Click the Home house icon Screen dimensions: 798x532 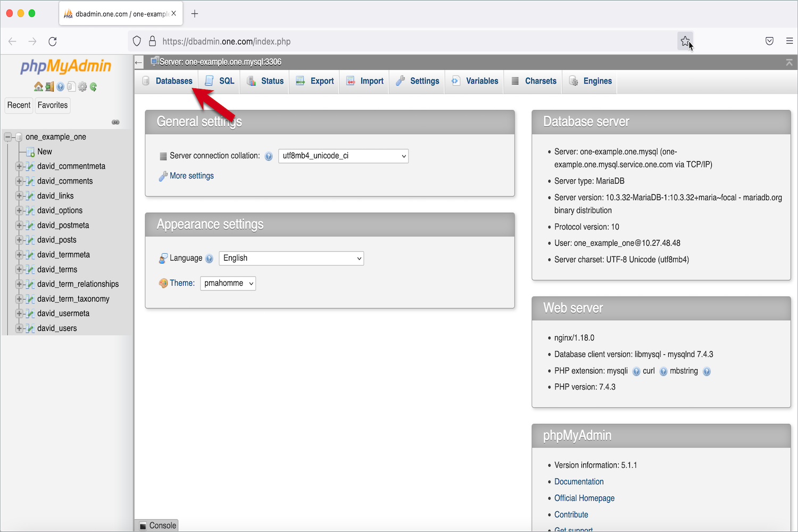(38, 87)
